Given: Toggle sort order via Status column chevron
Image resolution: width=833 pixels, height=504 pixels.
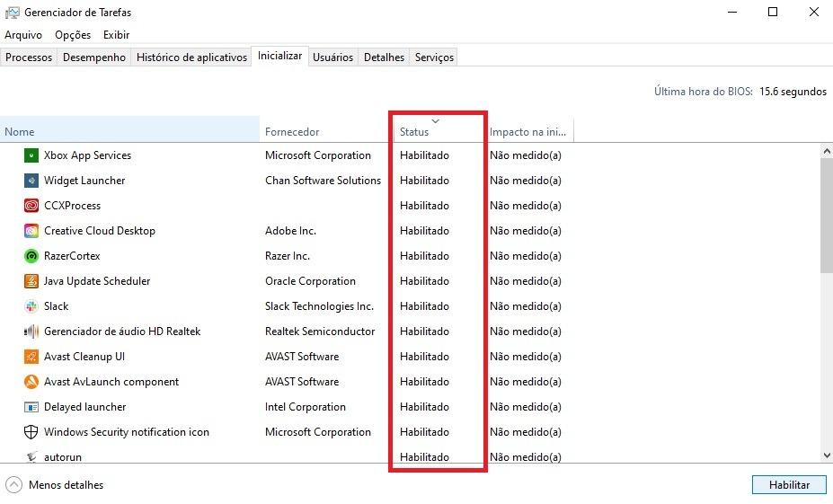Looking at the screenshot, I should [x=436, y=121].
